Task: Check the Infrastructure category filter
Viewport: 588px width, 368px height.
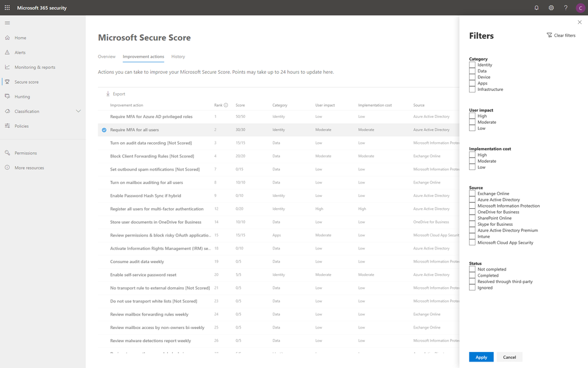Action: coord(472,90)
